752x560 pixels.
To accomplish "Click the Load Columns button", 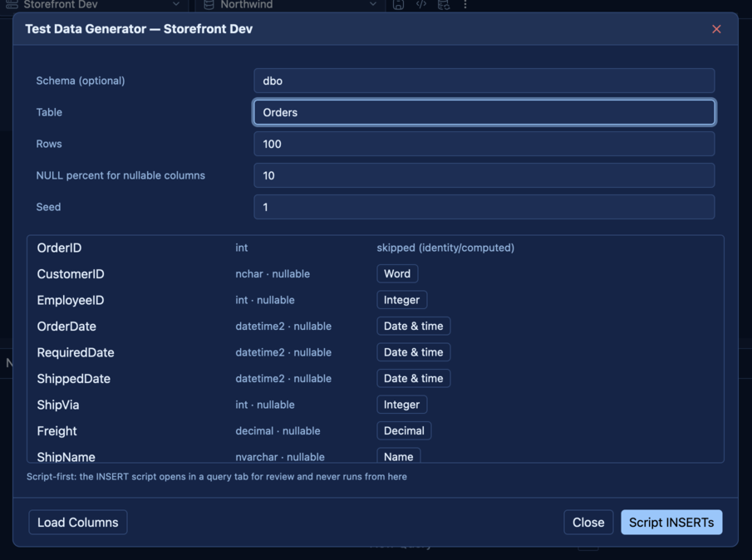I will 78,522.
